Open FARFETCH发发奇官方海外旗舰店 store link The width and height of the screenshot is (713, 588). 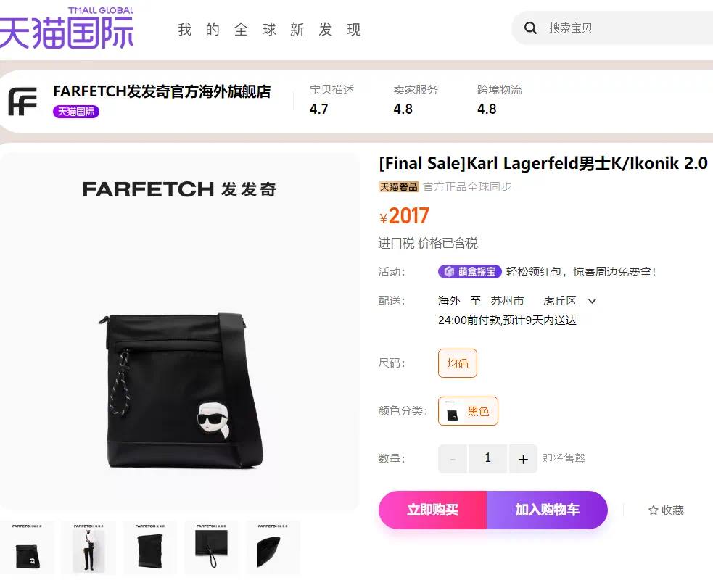click(162, 91)
